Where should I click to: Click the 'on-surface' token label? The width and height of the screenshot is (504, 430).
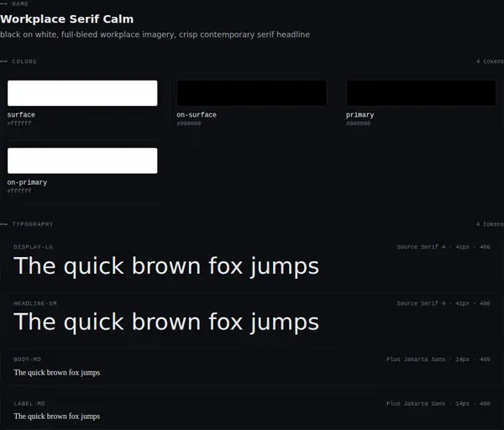tap(197, 115)
